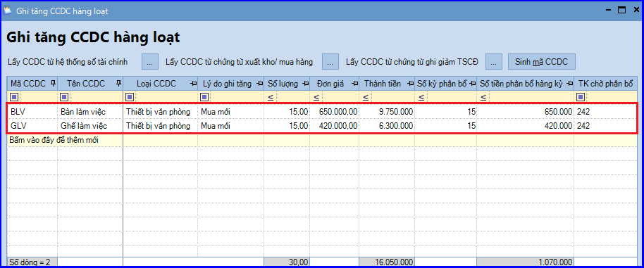Screen dimensions: 644x268
Task: Pin the Loại CCDC column
Action: [x=193, y=84]
